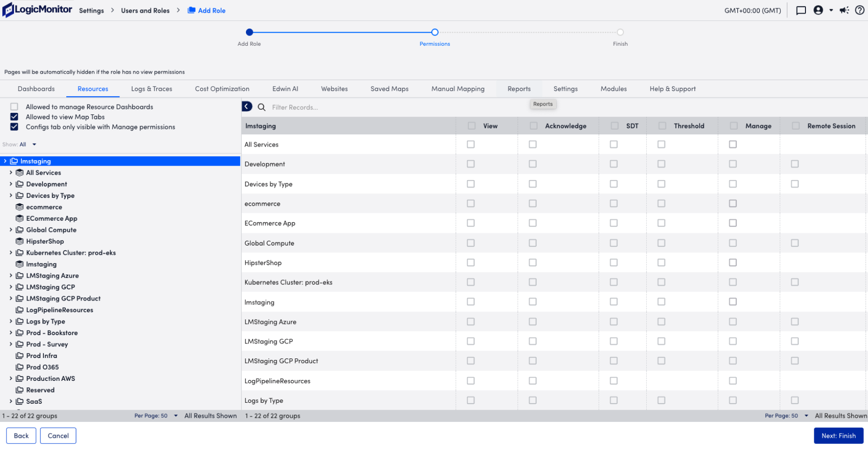
Task: Switch to the Cost Optimization tab
Action: click(222, 89)
